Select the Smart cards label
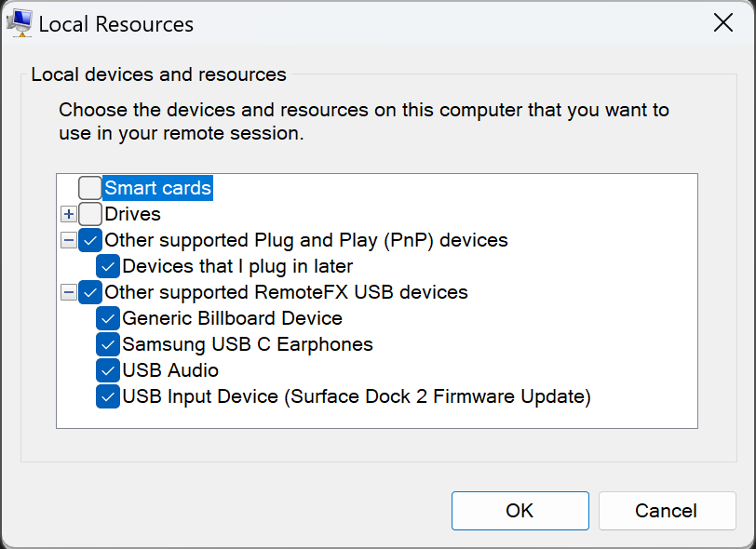Image resolution: width=756 pixels, height=549 pixels. [157, 188]
